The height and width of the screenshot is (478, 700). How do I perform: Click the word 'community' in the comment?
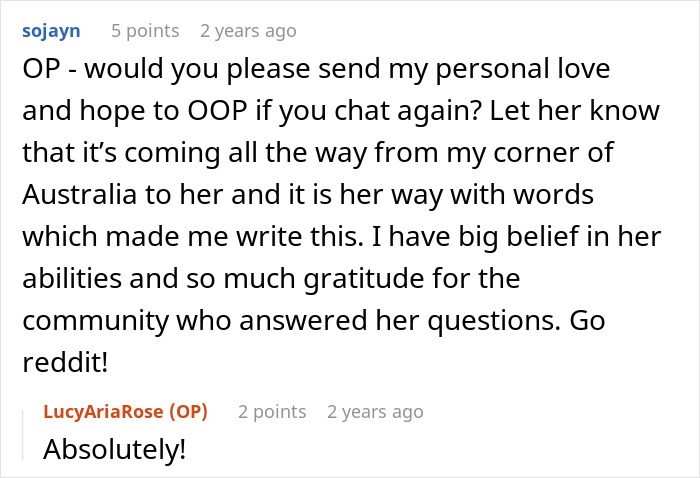pos(95,320)
